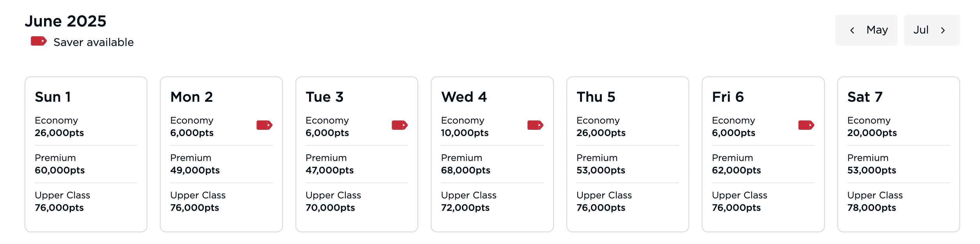Click the Saver available legend tag icon

39,41
